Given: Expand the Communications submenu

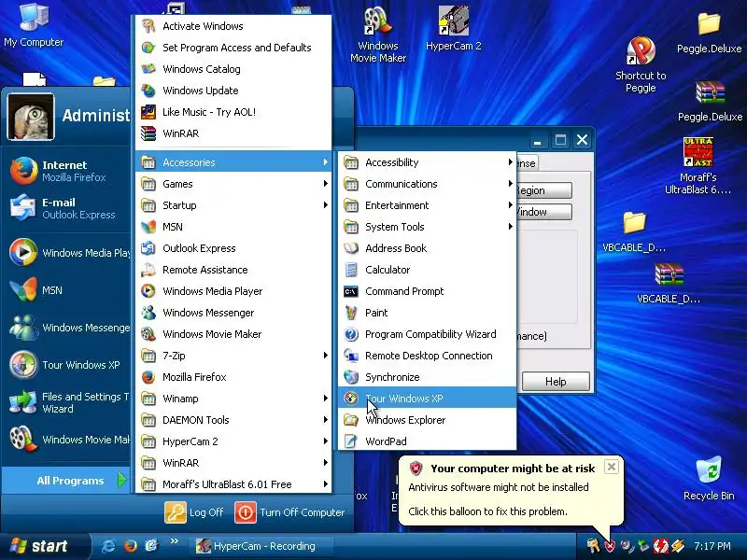Looking at the screenshot, I should tap(427, 184).
